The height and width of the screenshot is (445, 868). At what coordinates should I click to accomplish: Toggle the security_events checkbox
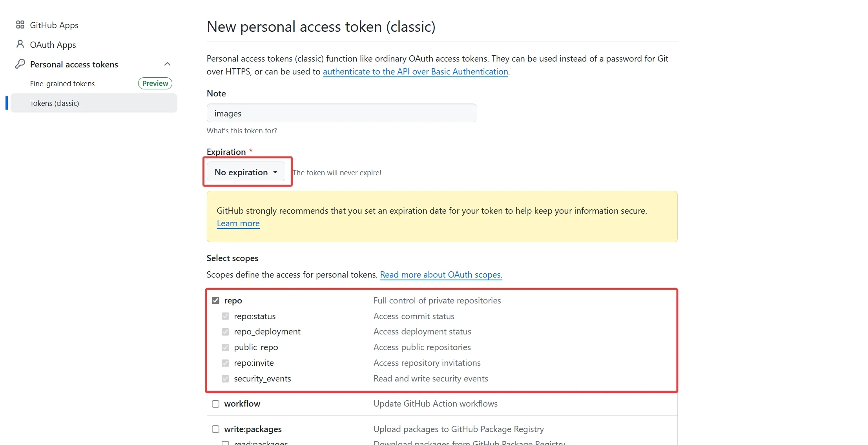tap(225, 379)
